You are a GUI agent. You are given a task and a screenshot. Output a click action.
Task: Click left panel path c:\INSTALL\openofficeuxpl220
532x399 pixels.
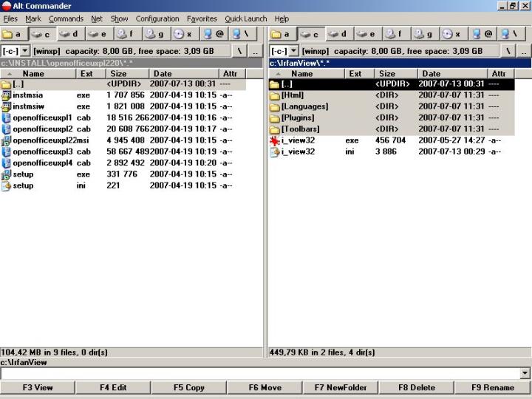(132, 63)
